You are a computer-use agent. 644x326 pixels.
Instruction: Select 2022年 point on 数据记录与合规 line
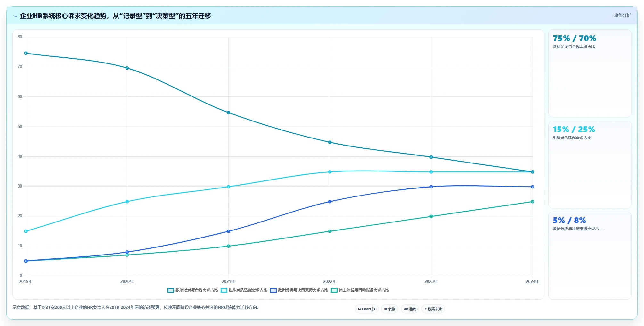(x=330, y=142)
